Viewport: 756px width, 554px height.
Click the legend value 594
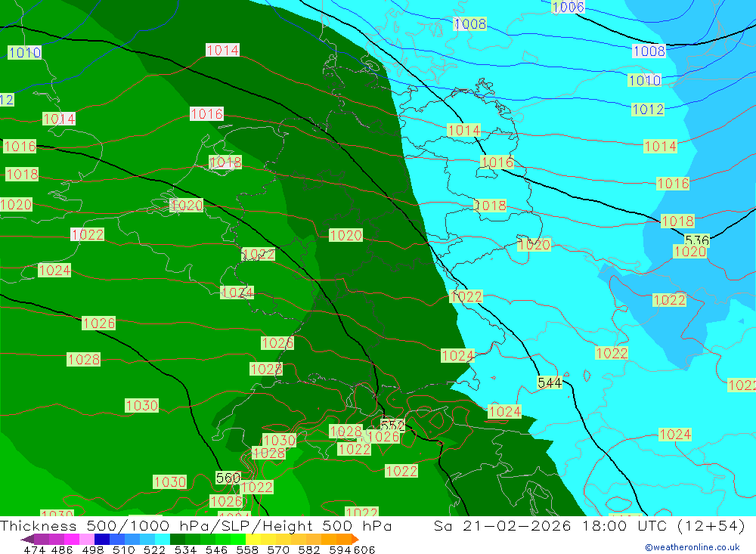pyautogui.click(x=339, y=549)
